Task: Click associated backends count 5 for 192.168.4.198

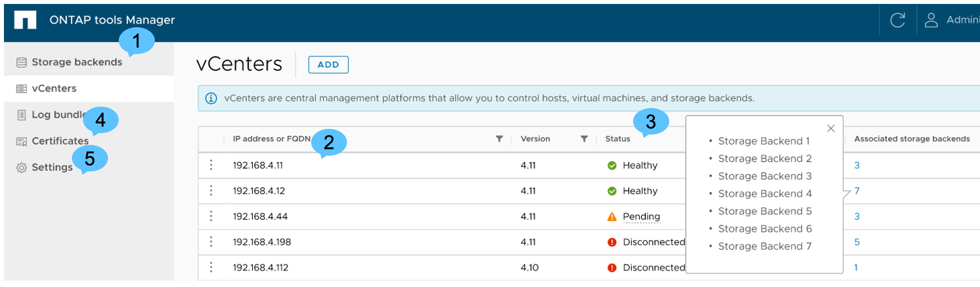Action: pyautogui.click(x=857, y=242)
